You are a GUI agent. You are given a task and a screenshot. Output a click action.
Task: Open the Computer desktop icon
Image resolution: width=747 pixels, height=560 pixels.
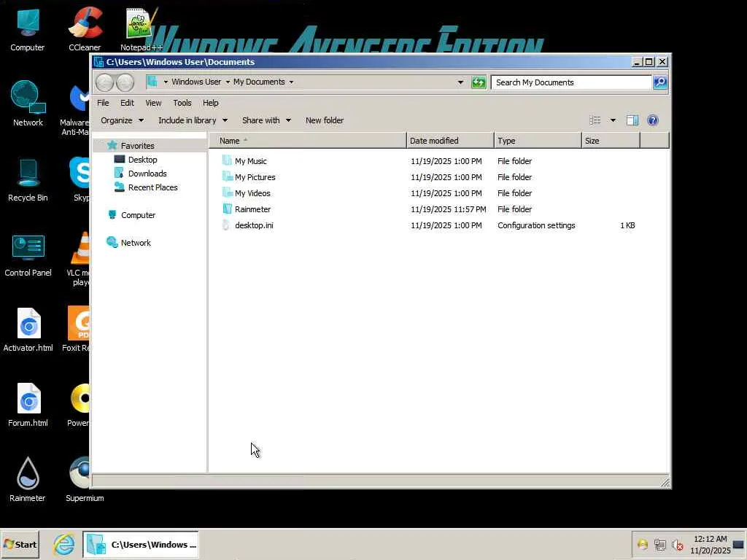(x=28, y=29)
